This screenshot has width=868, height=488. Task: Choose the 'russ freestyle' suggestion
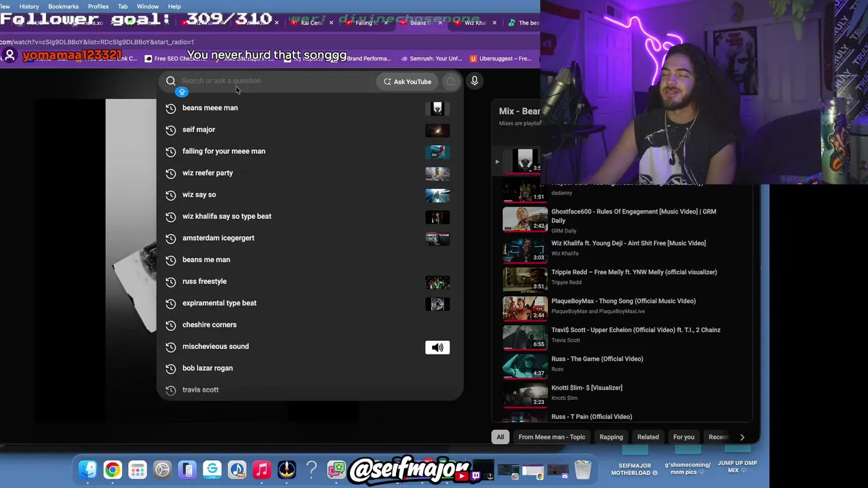310,281
